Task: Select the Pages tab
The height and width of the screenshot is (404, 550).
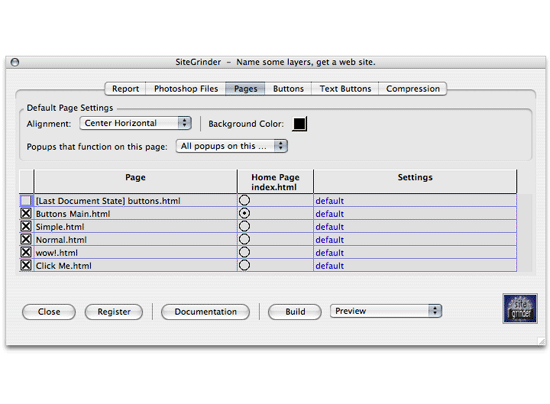Action: coord(246,89)
